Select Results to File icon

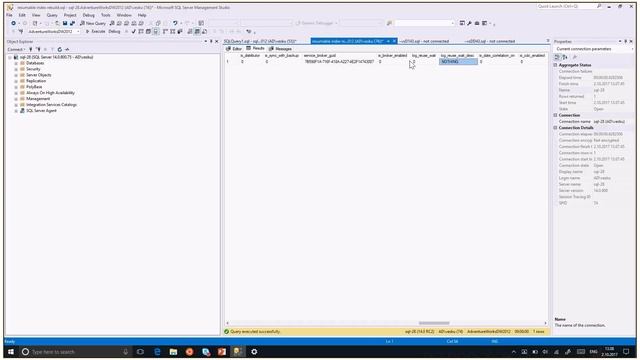[204, 31]
